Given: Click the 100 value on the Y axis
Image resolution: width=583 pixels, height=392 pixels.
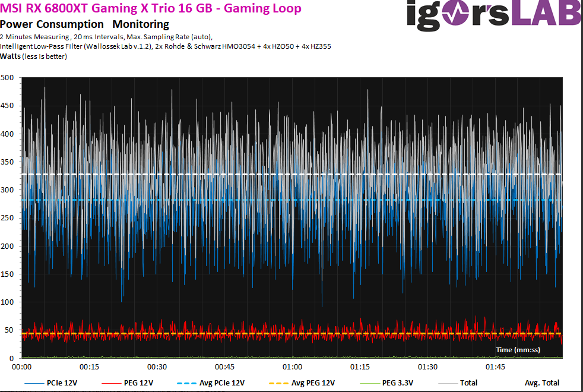Looking at the screenshot, I should pyautogui.click(x=7, y=302).
